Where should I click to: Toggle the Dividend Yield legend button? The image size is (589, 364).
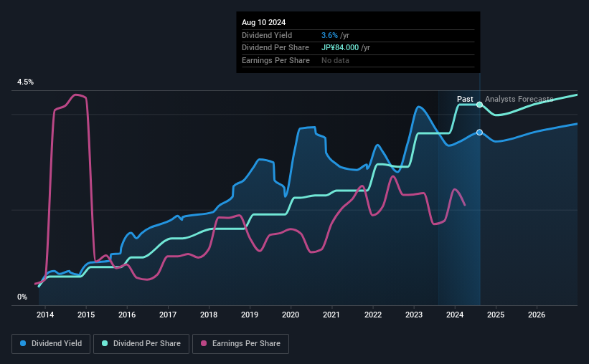pyautogui.click(x=51, y=344)
